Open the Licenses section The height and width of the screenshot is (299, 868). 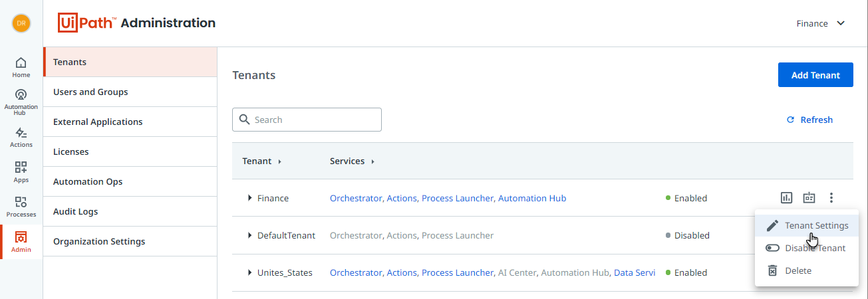(130, 151)
